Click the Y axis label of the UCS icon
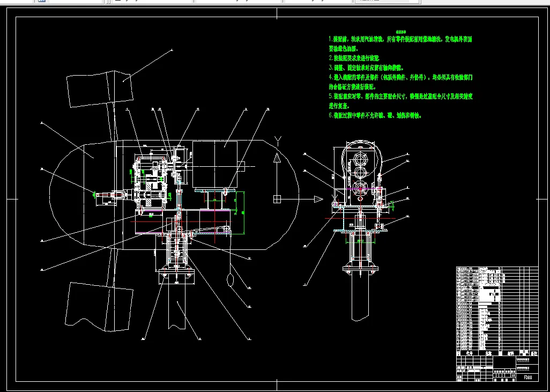 click(278, 142)
